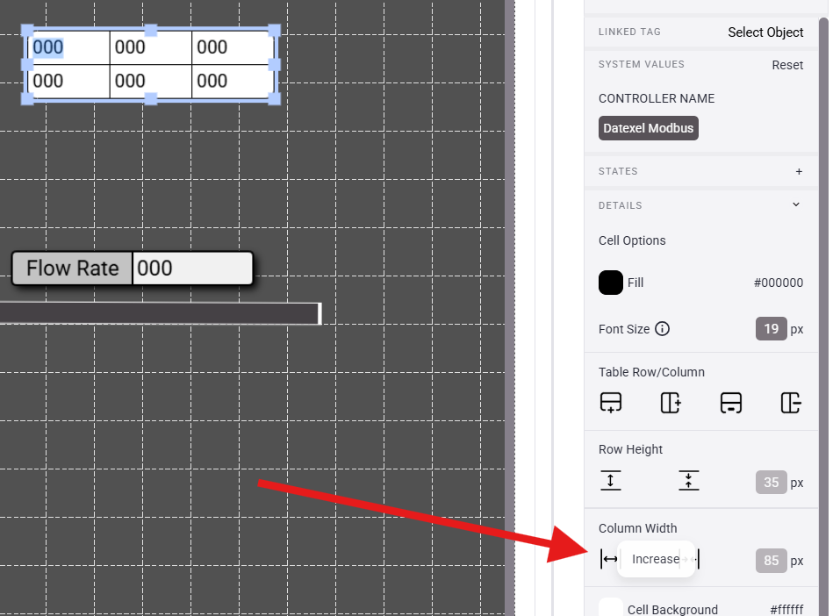840x616 pixels.
Task: Click the Remove Row icon
Action: point(730,403)
